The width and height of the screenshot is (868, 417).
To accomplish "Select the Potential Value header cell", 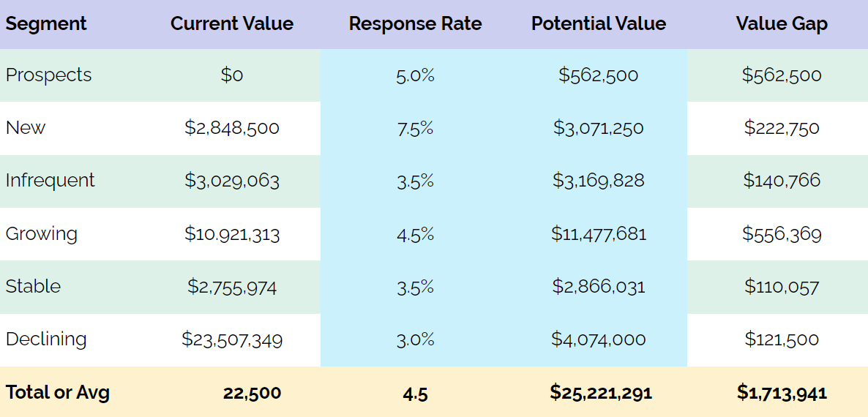I will [599, 24].
